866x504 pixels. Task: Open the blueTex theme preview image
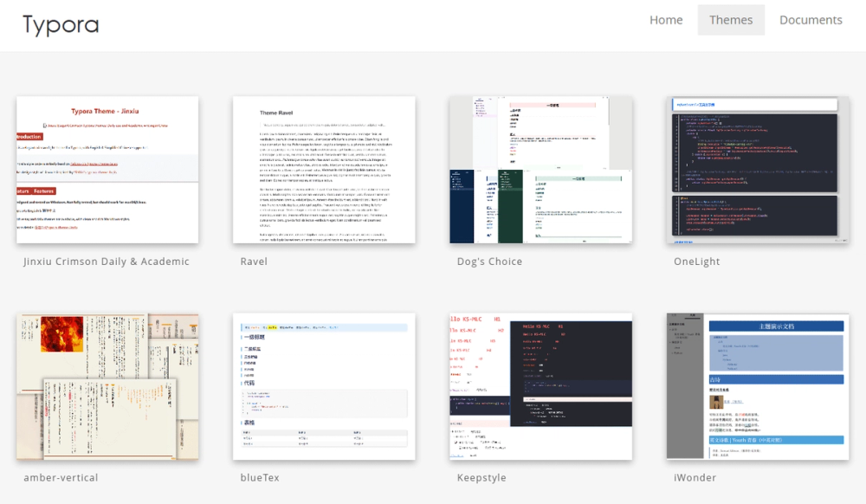324,386
